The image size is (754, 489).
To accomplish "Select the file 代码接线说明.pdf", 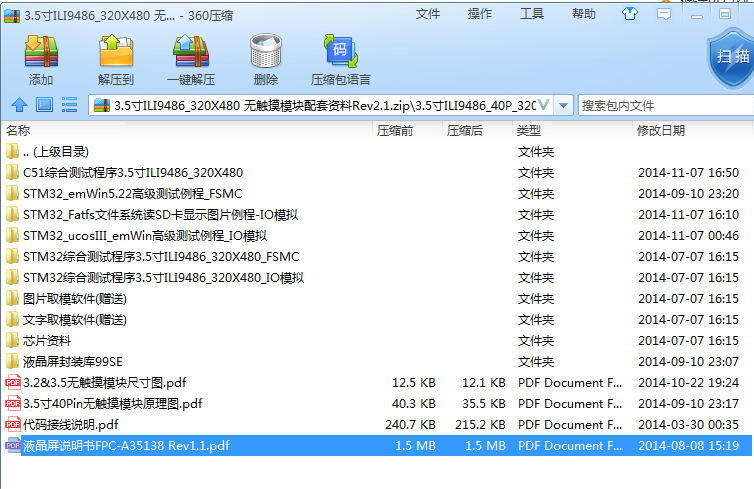I will click(x=70, y=425).
